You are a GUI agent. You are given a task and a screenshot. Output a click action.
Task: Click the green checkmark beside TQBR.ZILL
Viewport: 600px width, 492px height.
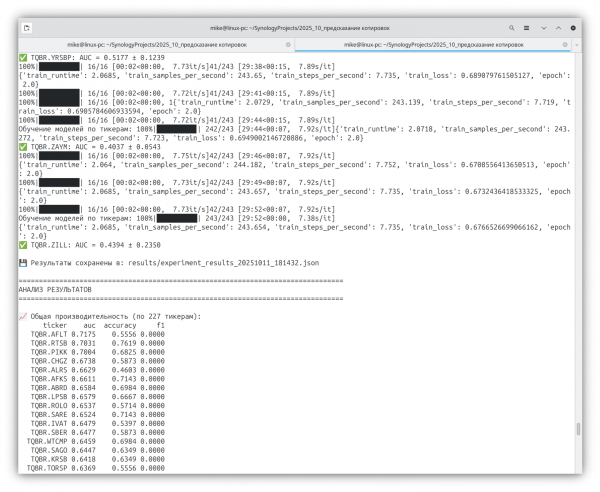click(23, 246)
